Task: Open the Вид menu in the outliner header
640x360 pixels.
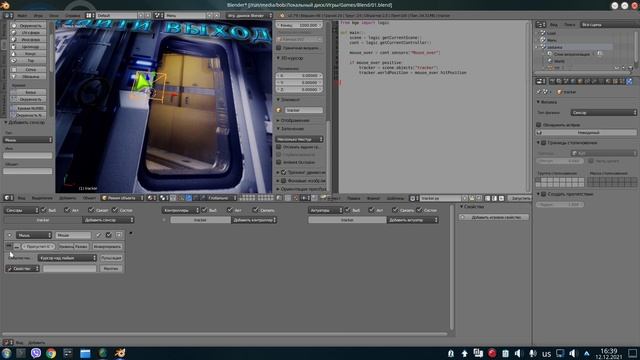Action: pos(553,25)
